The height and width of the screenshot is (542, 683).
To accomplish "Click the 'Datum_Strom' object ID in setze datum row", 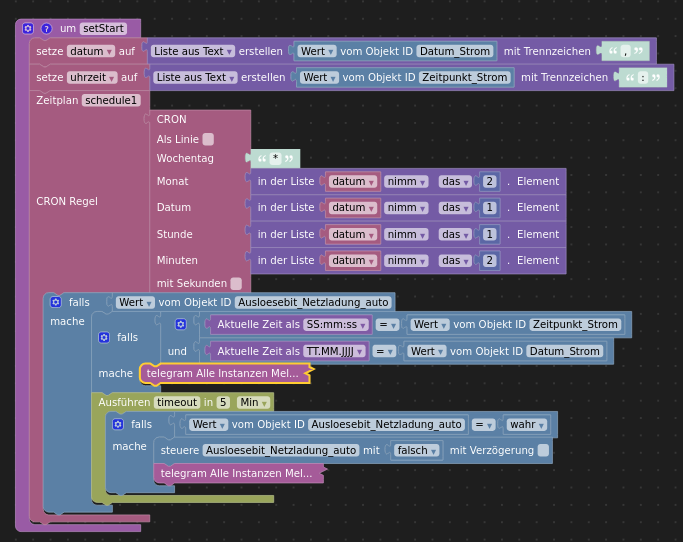I will (455, 51).
